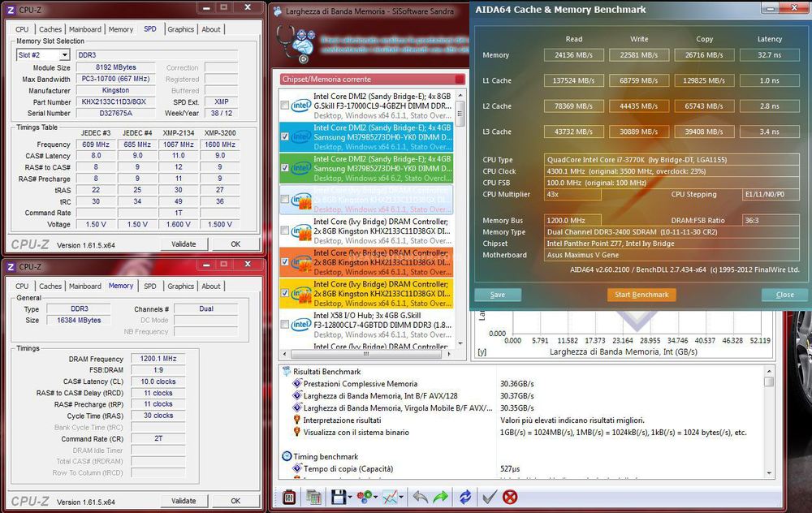Click the Intel logo on the orange Kingston row
This screenshot has width=812, height=513.
pyautogui.click(x=301, y=262)
